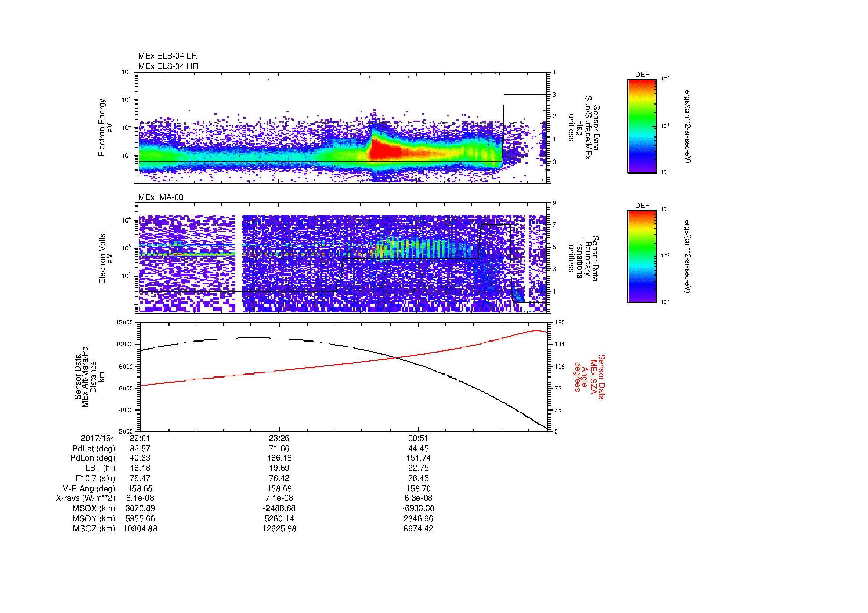Click the white data gap in IMA panel

click(238, 264)
